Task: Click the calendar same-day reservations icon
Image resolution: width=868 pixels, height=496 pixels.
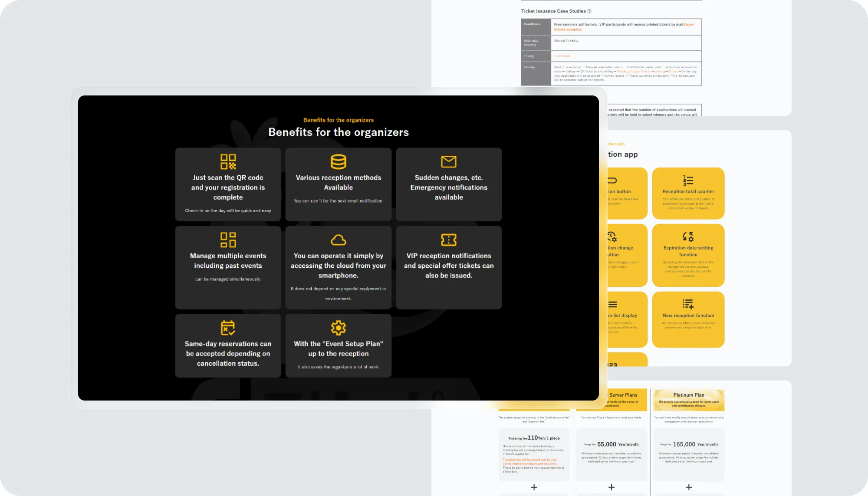Action: [228, 328]
